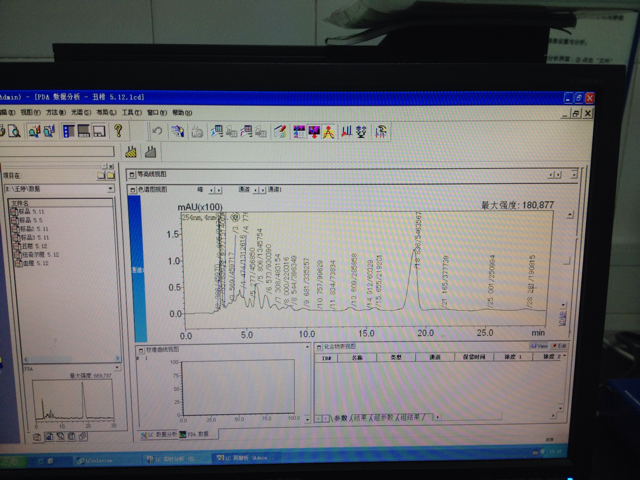Click the first blue table export icon

[217, 131]
